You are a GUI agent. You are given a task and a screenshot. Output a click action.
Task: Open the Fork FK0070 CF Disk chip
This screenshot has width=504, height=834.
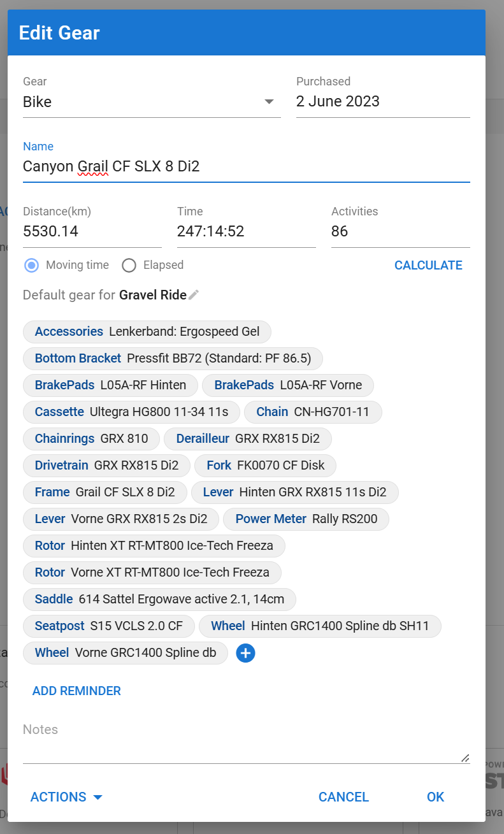265,466
